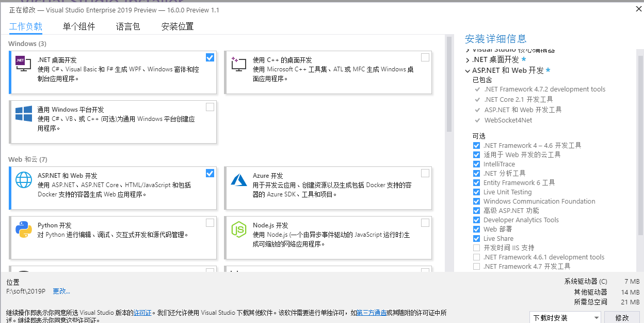Expand the Visual Studio core editor section
Screen dimensions: 644x323
click(468, 50)
